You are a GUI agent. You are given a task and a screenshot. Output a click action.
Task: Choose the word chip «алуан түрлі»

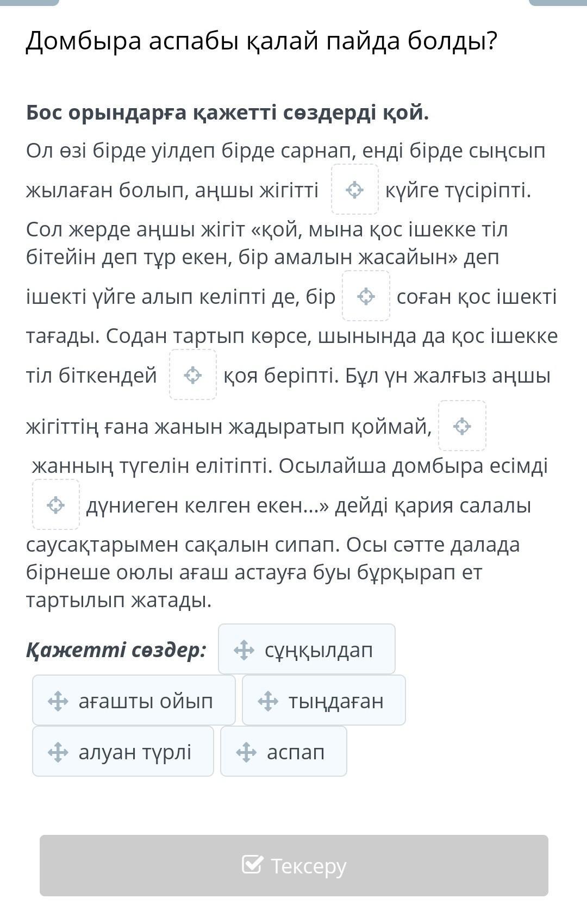(x=123, y=752)
